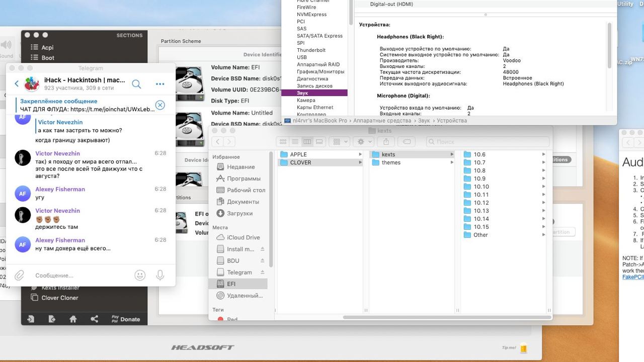The width and height of the screenshot is (644, 362).
Task: Focus the Telegram message input field
Action: 80,276
